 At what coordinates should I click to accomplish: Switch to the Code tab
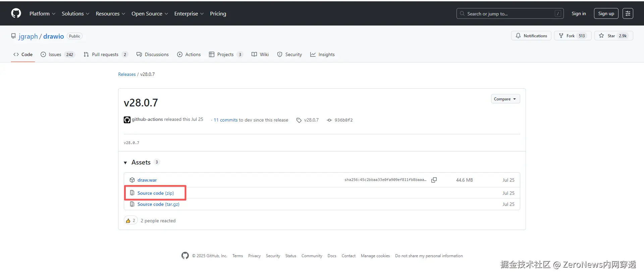pos(23,54)
